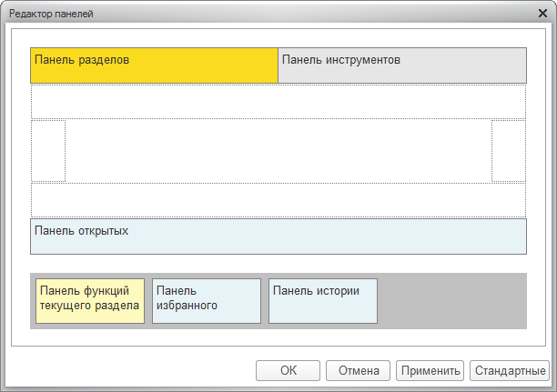Click the narrow left empty drop zone
Screen dimensions: 557x392
pos(48,150)
